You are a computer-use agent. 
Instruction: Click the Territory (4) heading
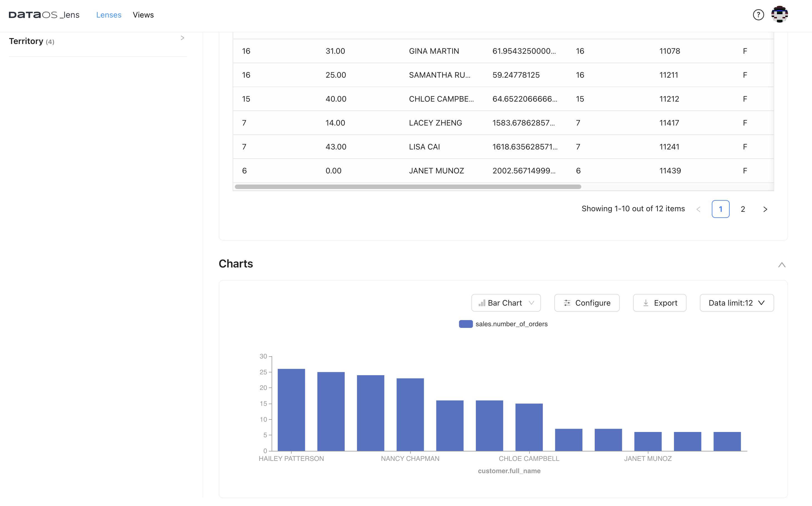(31, 41)
